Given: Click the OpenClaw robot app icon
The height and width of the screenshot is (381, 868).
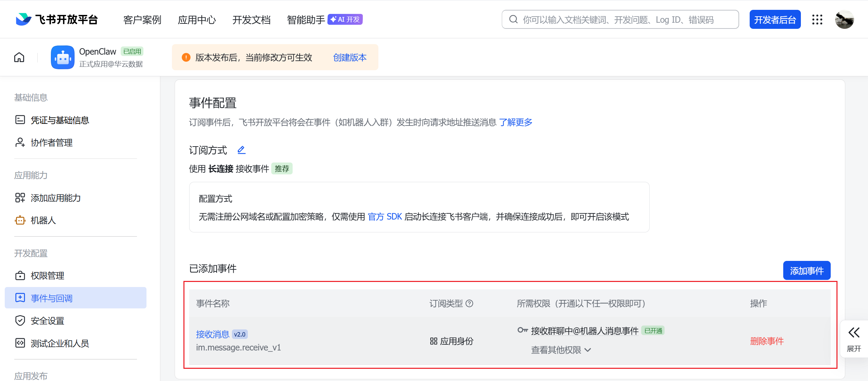Looking at the screenshot, I should tap(63, 57).
